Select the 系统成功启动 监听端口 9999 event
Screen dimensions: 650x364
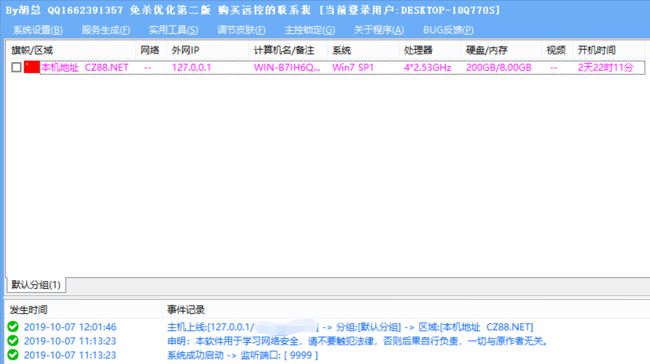click(x=243, y=355)
